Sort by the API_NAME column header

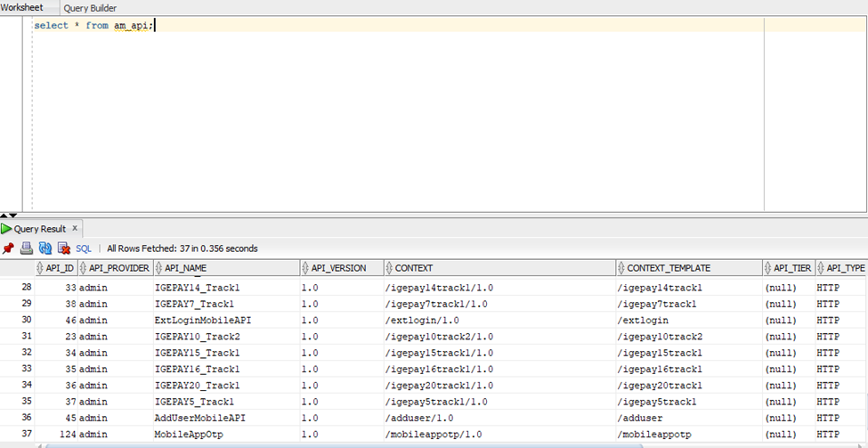pos(186,268)
